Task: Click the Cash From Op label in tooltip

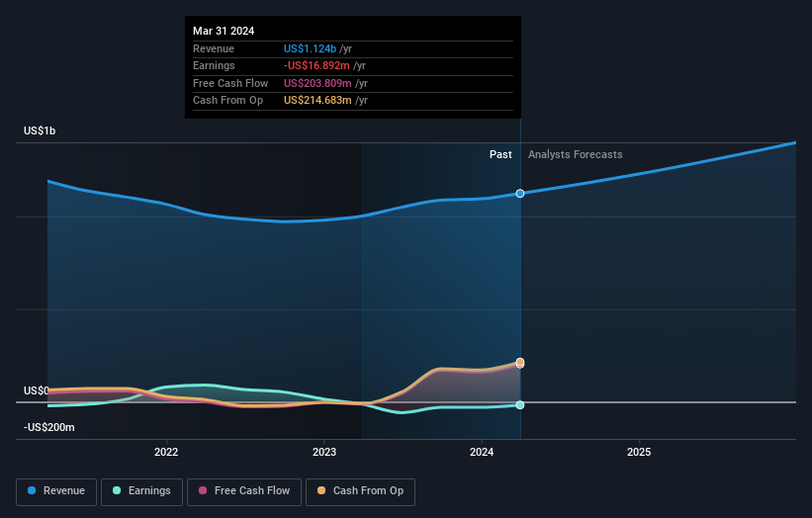Action: tap(227, 101)
